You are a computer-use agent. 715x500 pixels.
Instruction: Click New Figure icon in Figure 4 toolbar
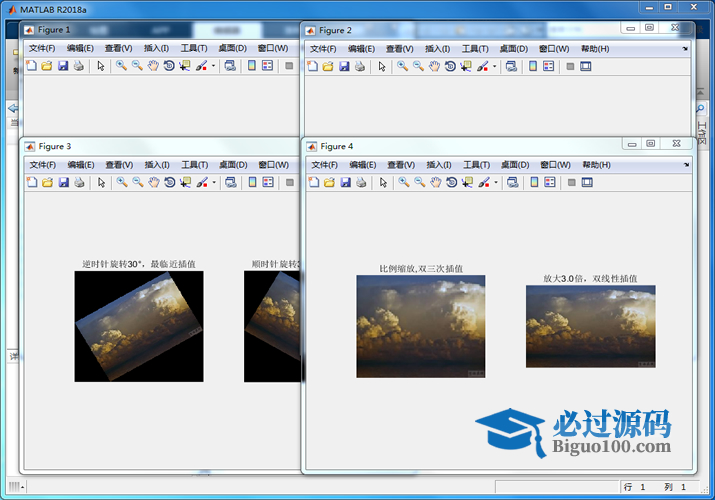(x=312, y=182)
